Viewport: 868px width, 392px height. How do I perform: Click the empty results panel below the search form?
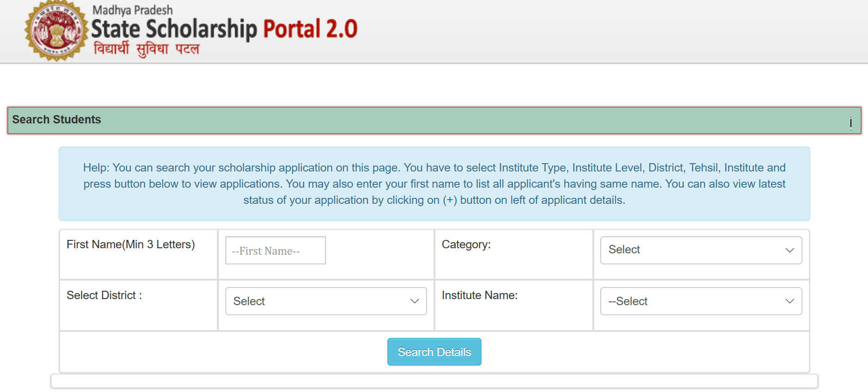[434, 381]
